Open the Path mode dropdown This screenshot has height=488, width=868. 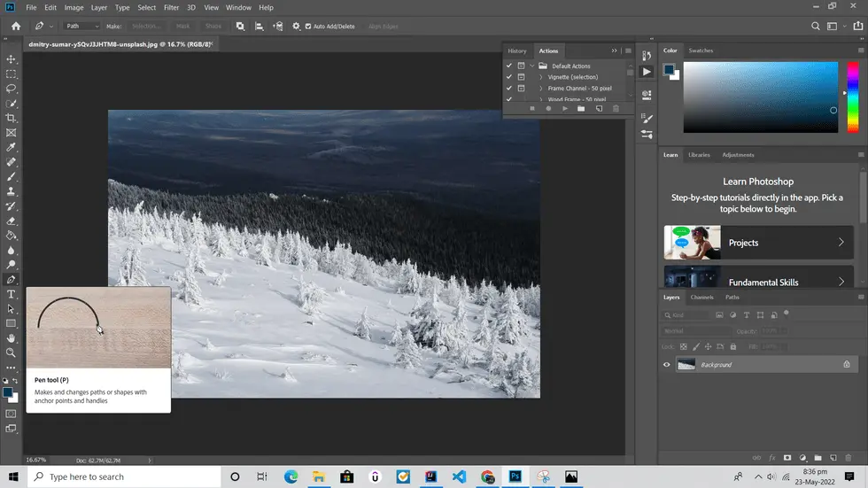coord(83,27)
